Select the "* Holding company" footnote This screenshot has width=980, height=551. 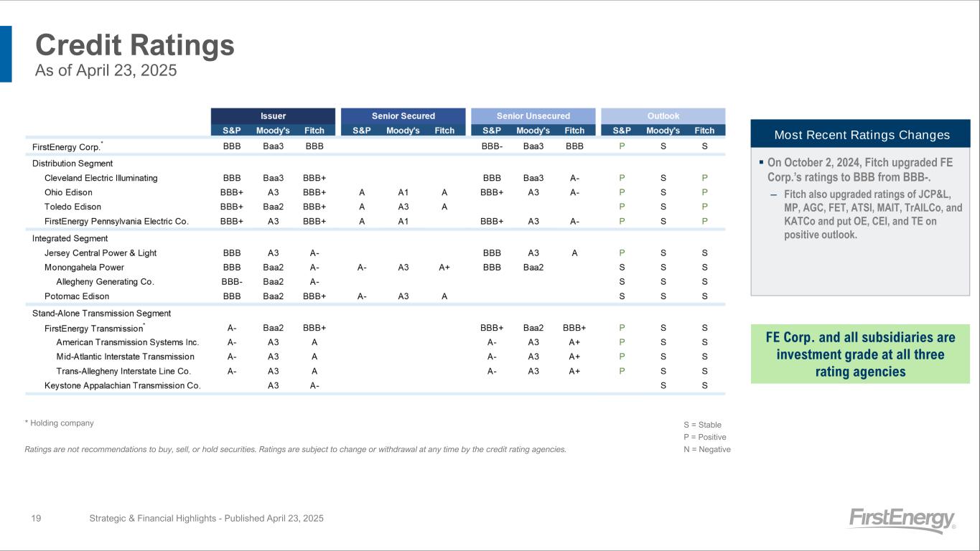point(60,423)
